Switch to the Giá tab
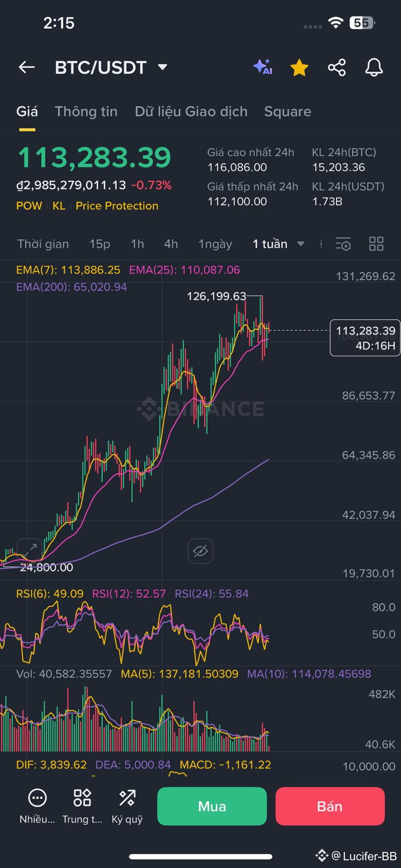Viewport: 401px width, 868px height. pyautogui.click(x=27, y=111)
